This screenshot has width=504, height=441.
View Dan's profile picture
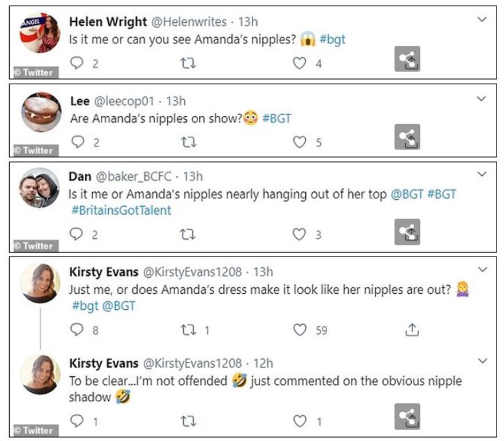click(40, 188)
